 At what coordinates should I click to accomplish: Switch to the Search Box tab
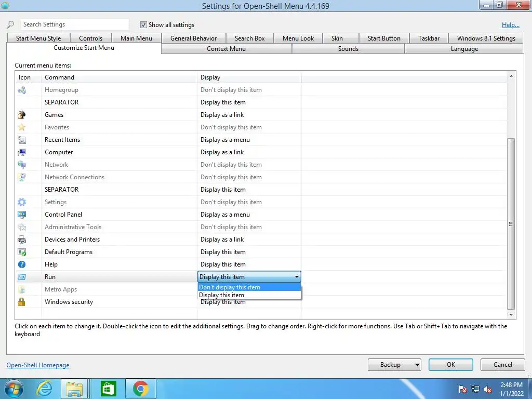[x=249, y=38]
